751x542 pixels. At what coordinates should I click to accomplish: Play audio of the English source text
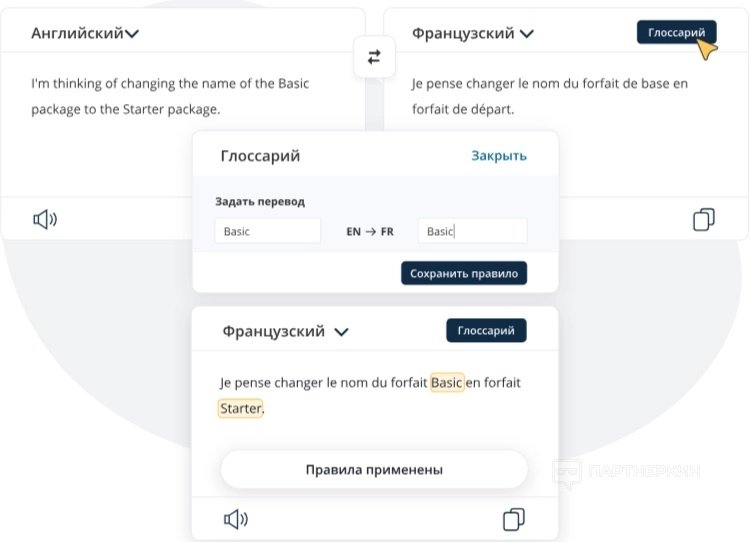pos(45,219)
